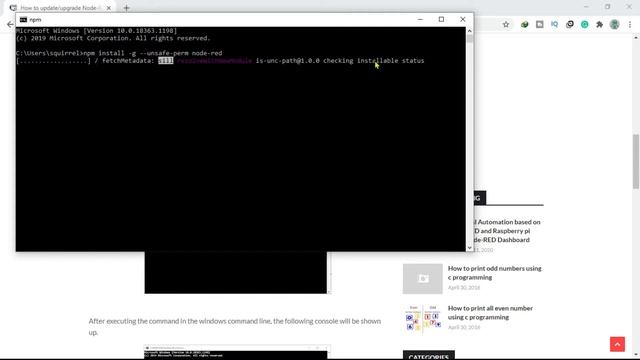Open the green leaf extension in Chrome
The image size is (640, 360).
[524, 24]
